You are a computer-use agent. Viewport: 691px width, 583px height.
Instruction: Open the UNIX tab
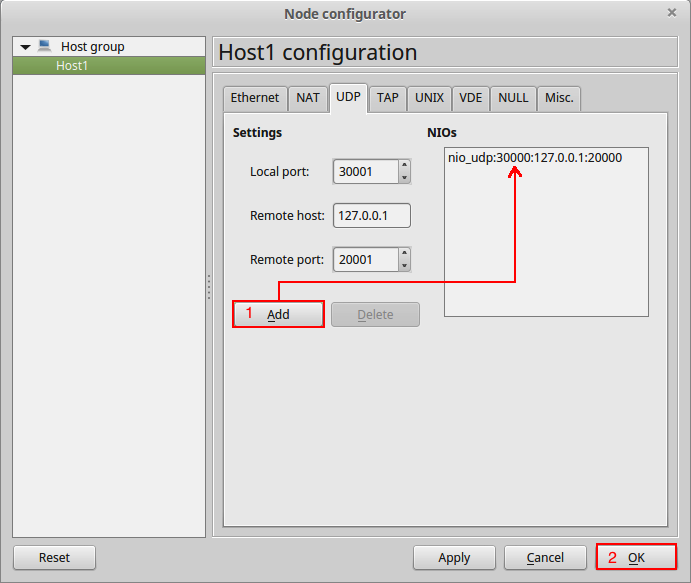(x=429, y=98)
